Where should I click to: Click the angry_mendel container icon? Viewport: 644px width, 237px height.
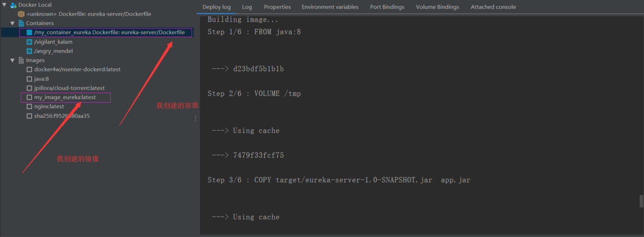pos(29,51)
